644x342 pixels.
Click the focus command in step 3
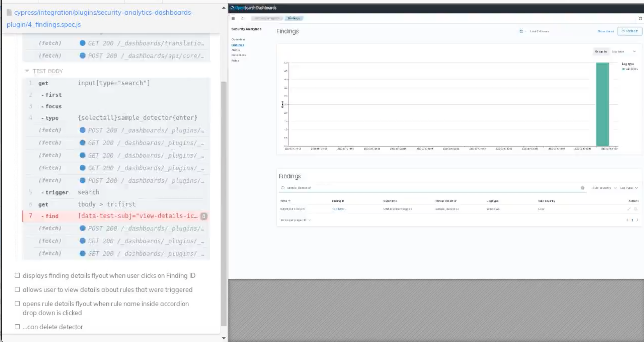click(116, 106)
